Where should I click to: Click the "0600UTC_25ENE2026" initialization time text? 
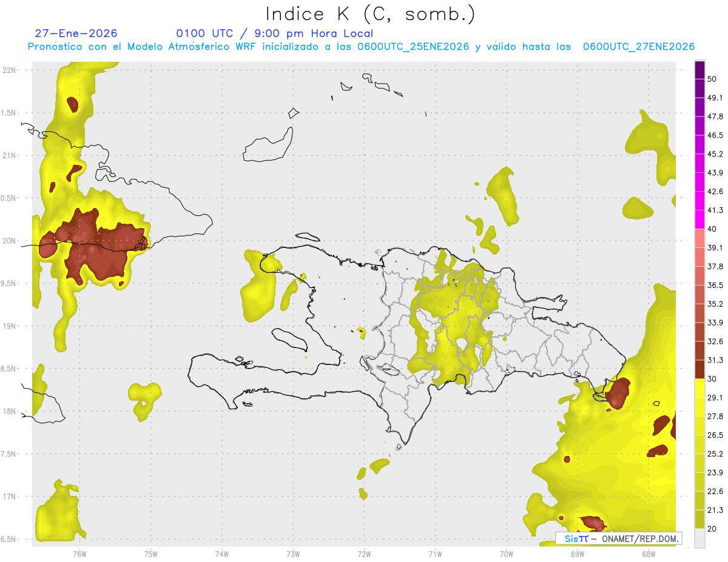413,47
